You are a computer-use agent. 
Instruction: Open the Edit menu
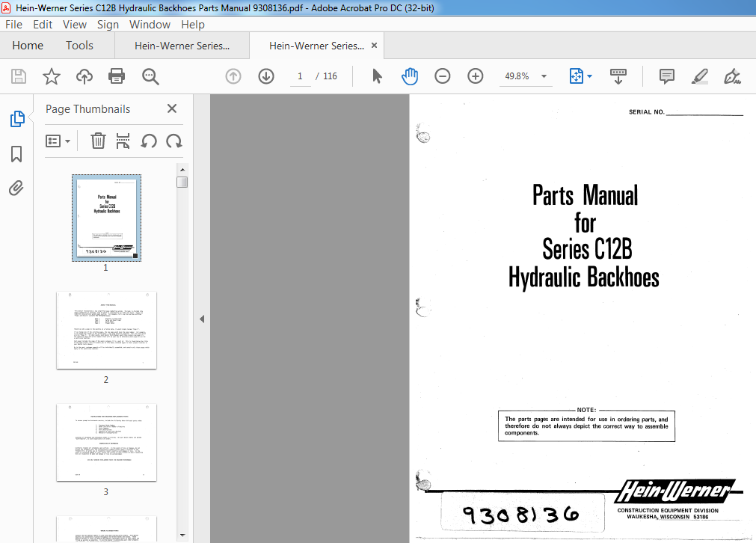tap(43, 25)
